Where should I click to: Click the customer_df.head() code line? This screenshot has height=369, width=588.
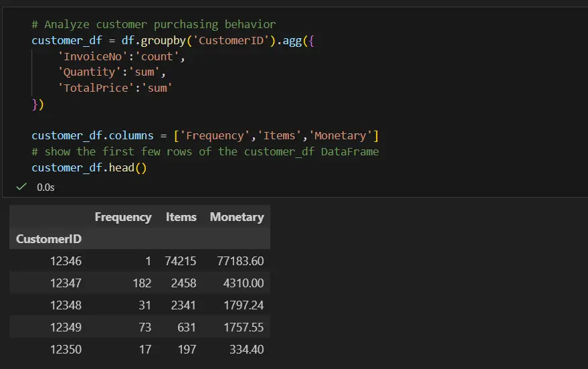pos(89,168)
